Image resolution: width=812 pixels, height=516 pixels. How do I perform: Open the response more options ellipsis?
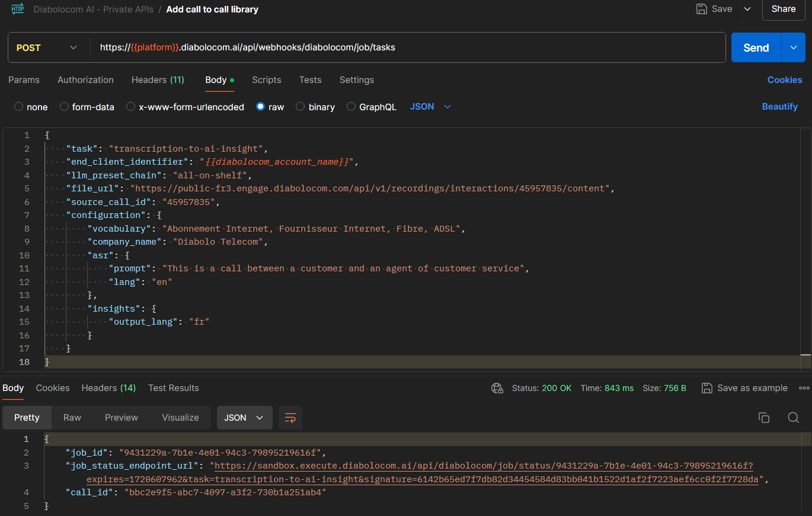(x=804, y=388)
